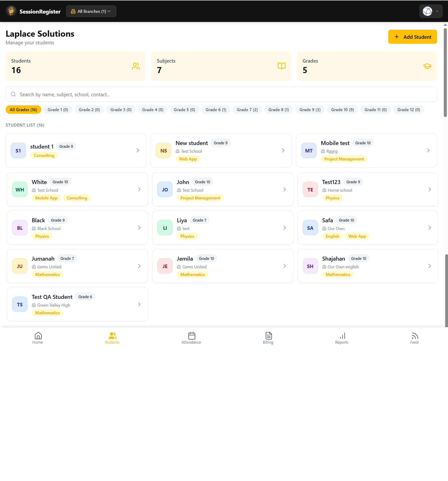Filter by Grade 7 (2)
The width and height of the screenshot is (448, 481).
(247, 110)
